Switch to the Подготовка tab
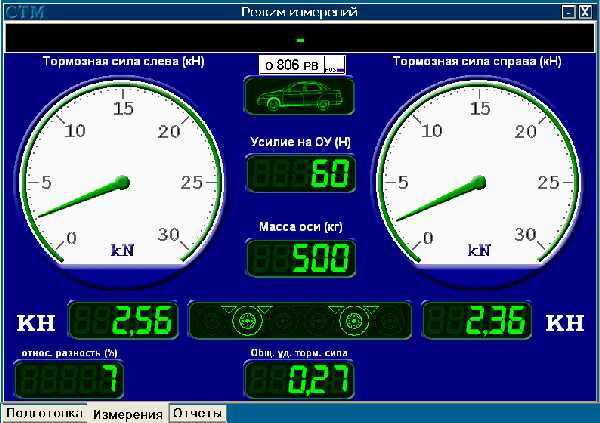Screen dimensions: 600x423 tap(44, 413)
